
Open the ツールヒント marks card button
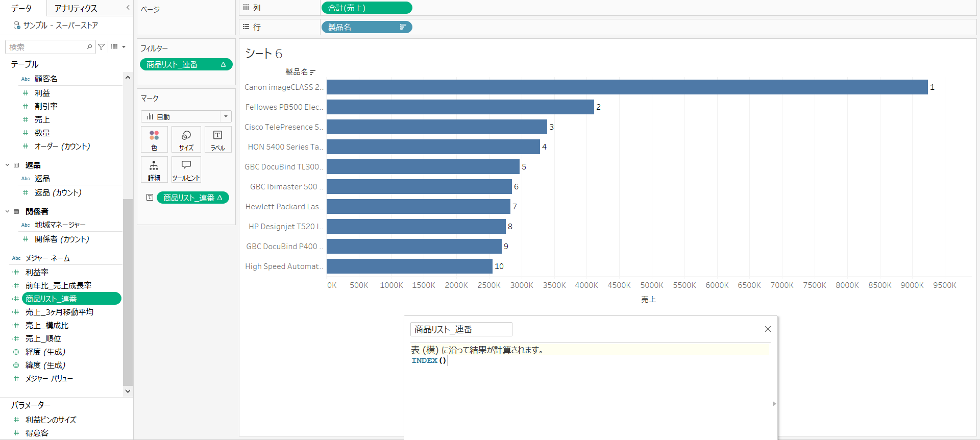(x=186, y=170)
